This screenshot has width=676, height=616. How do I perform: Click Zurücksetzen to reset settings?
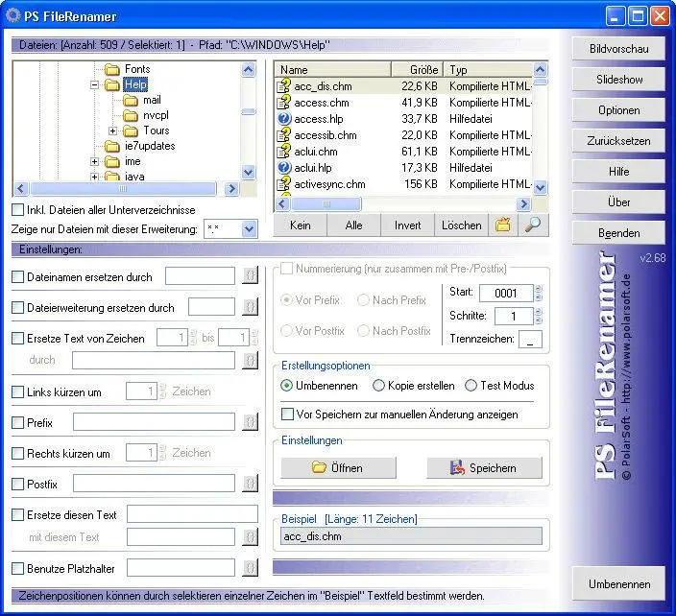[618, 141]
